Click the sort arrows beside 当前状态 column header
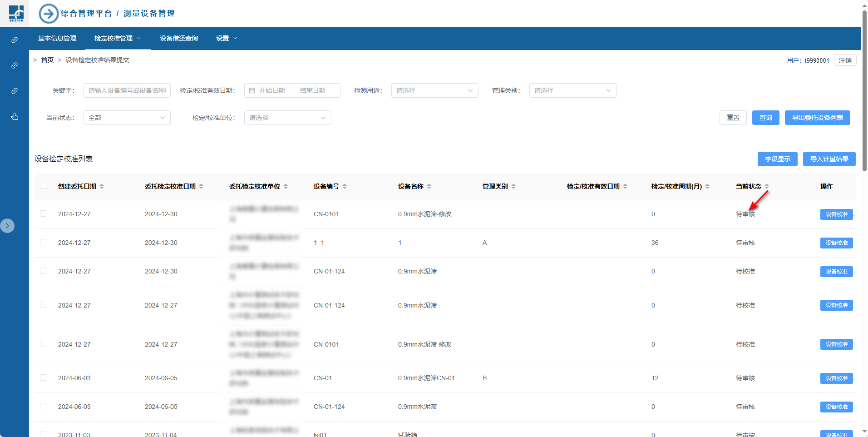The image size is (868, 437). (767, 186)
